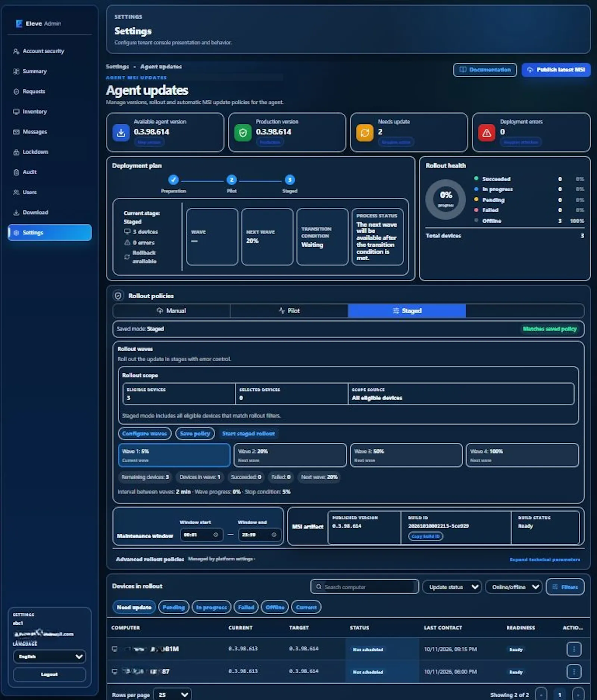Select the Staged rollout policy tab
The height and width of the screenshot is (700, 597).
coord(407,311)
